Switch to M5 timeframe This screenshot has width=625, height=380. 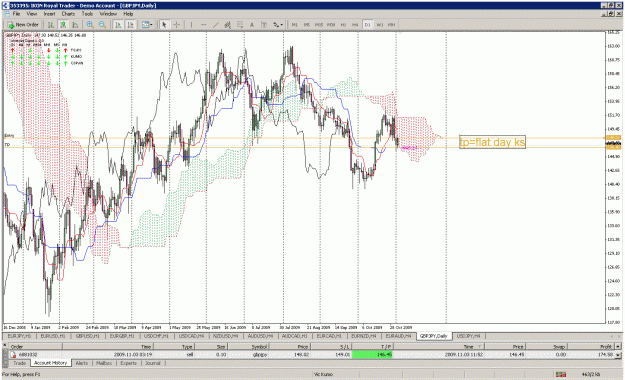[307, 25]
